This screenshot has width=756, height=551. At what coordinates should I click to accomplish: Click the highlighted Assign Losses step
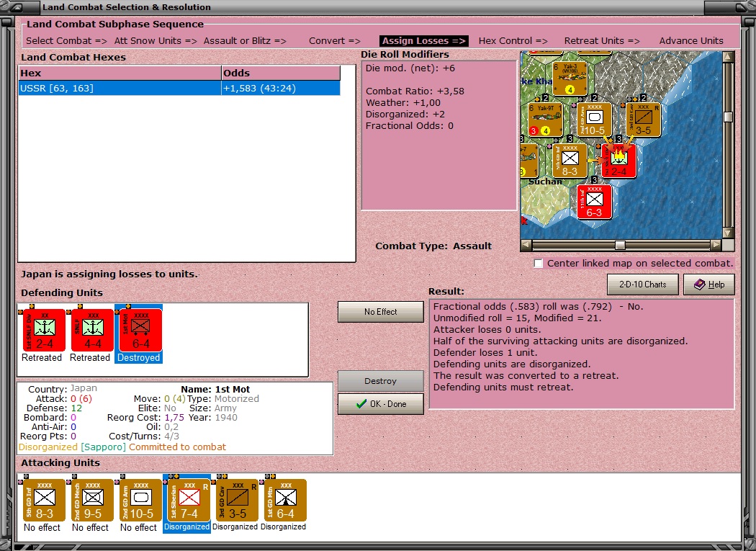click(x=423, y=40)
